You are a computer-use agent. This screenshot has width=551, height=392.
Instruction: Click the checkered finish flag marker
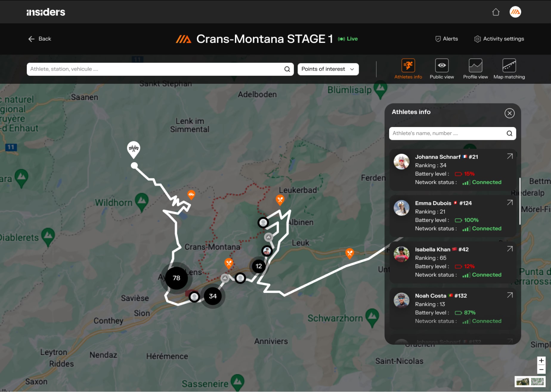click(x=134, y=149)
